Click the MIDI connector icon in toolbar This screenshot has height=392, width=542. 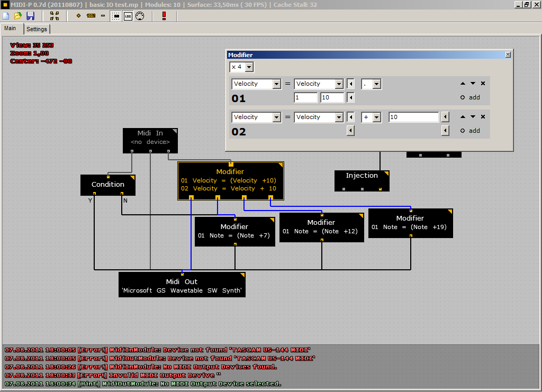click(140, 16)
